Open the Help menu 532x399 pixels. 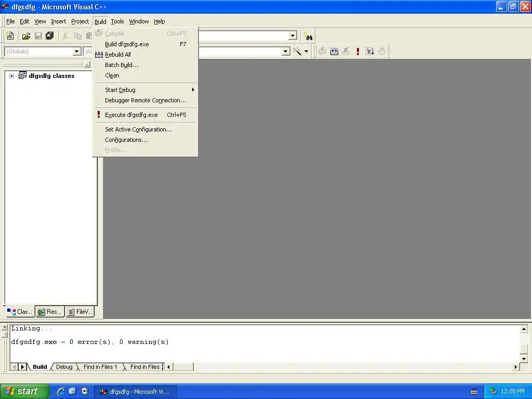159,21
